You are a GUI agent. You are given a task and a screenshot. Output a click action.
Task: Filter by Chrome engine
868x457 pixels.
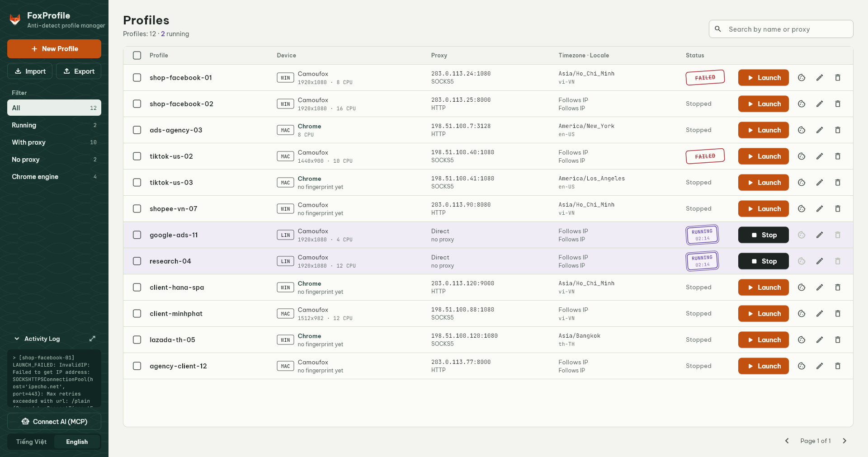54,177
